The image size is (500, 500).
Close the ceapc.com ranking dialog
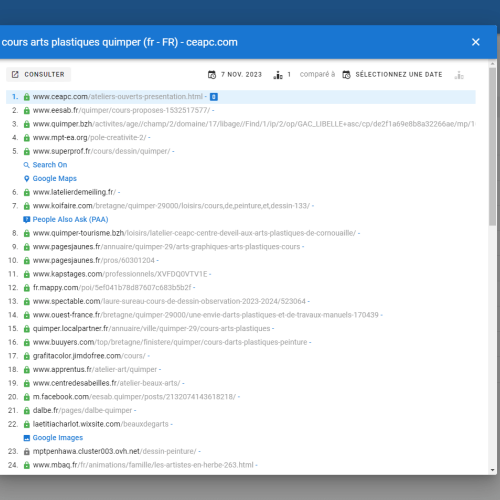pyautogui.click(x=476, y=42)
